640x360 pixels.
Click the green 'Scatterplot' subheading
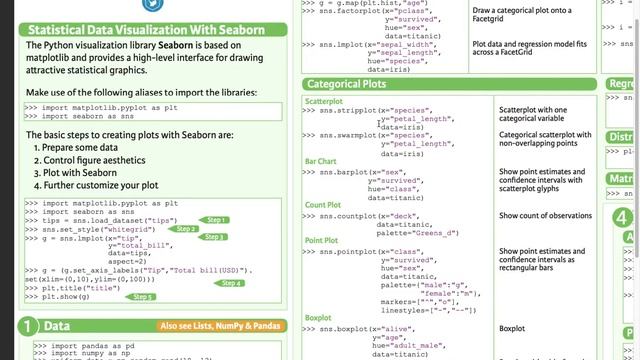[324, 101]
